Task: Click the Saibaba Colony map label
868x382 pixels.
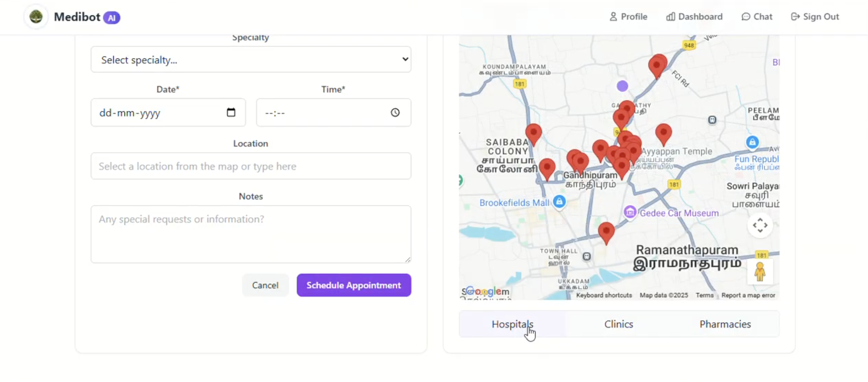Action: [x=507, y=156]
